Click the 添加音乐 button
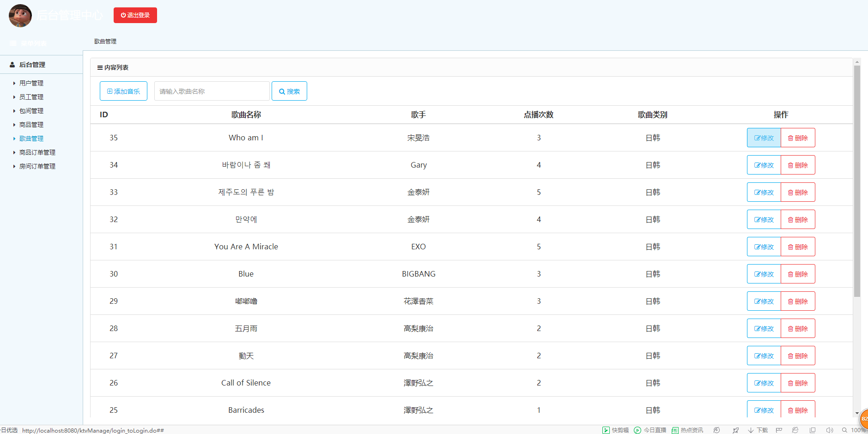 point(123,91)
